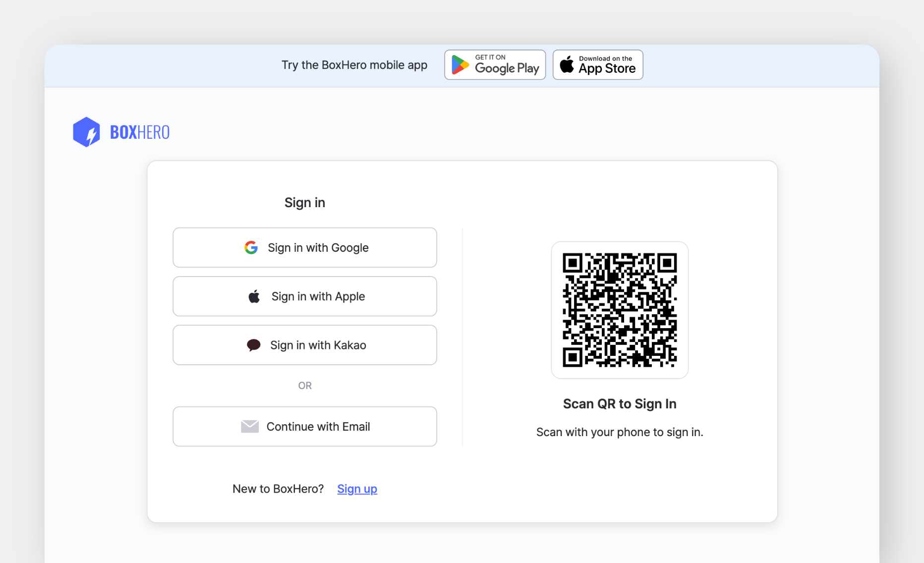Click the Google Play triangle icon
The image size is (924, 563).
point(461,64)
